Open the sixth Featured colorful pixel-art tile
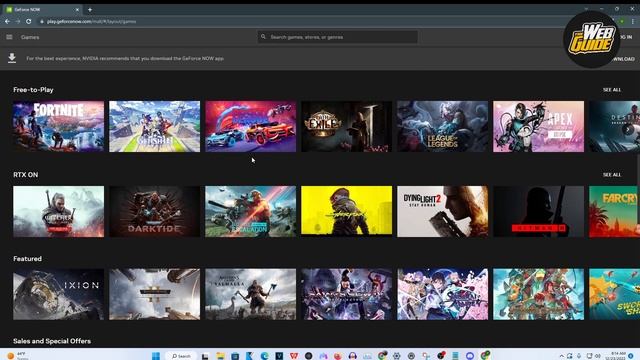The width and height of the screenshot is (640, 360). click(538, 294)
